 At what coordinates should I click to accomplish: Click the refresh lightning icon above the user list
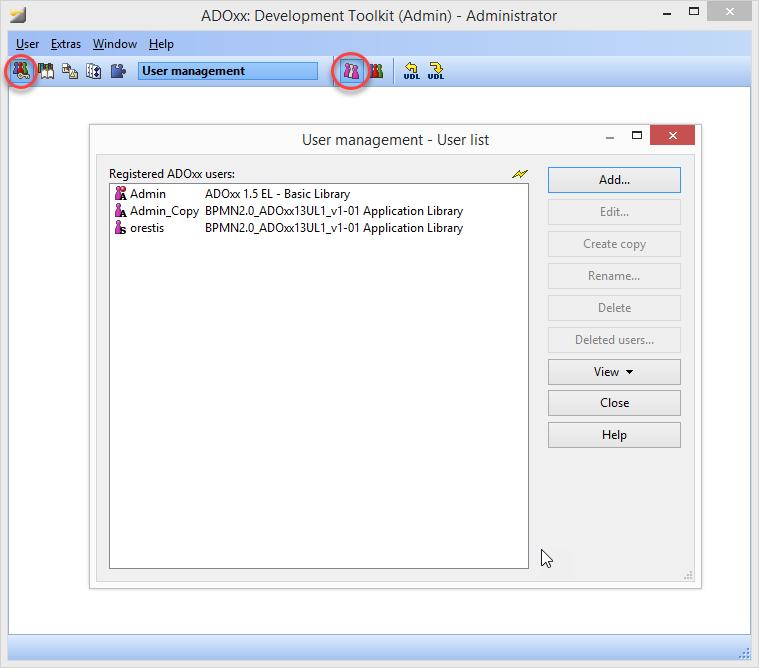click(x=520, y=173)
